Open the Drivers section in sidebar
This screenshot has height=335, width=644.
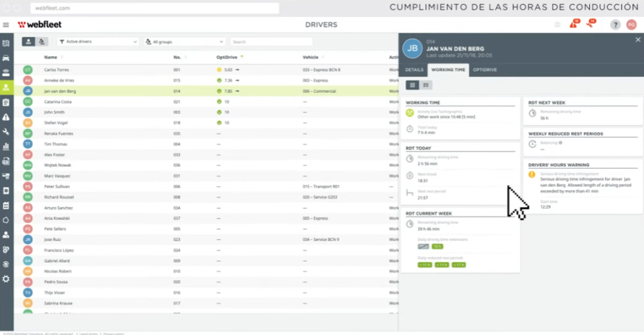6,88
